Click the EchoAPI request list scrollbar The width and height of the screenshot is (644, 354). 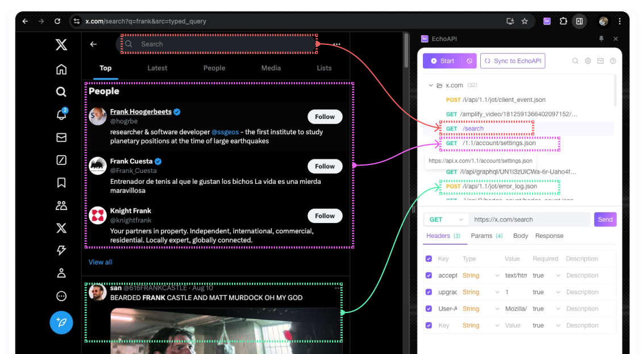pyautogui.click(x=615, y=90)
